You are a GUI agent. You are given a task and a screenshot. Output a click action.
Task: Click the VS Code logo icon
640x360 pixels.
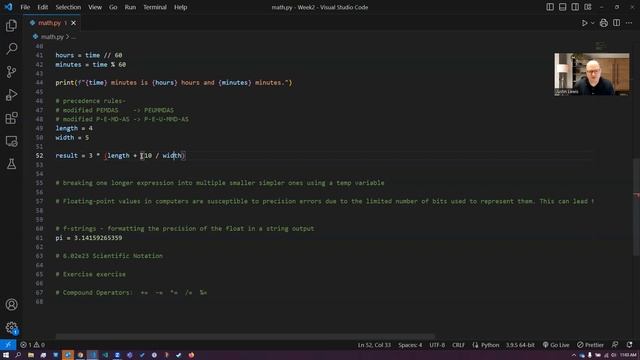pyautogui.click(x=8, y=7)
